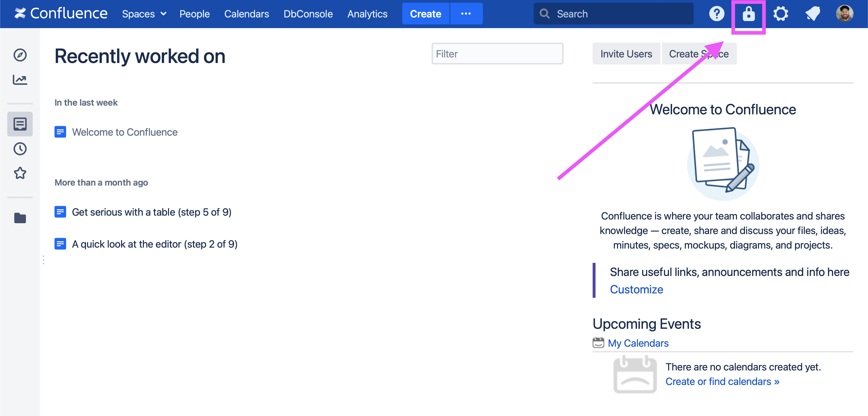This screenshot has height=416, width=868.
Task: Open Calendars in the top navigation
Action: [246, 14]
